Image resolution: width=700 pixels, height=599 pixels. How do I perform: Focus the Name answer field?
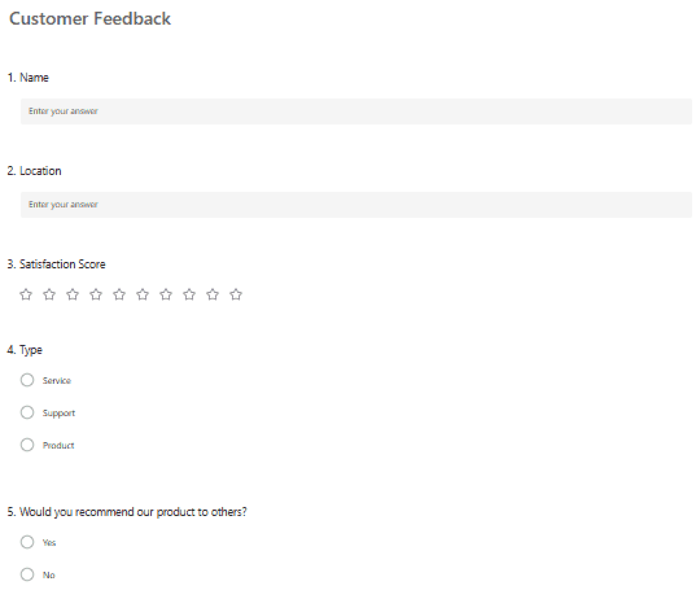point(356,111)
